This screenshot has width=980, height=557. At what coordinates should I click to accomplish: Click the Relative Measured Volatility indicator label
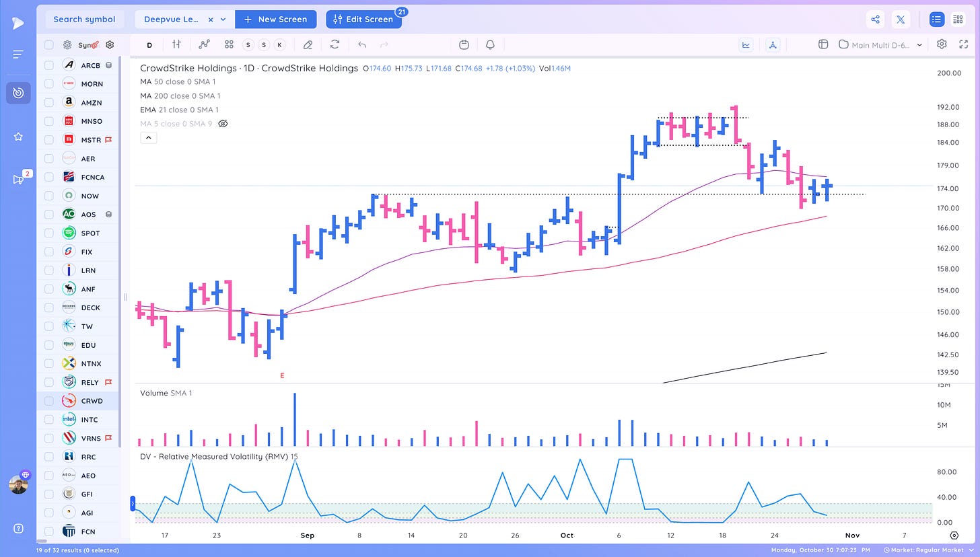pyautogui.click(x=219, y=456)
